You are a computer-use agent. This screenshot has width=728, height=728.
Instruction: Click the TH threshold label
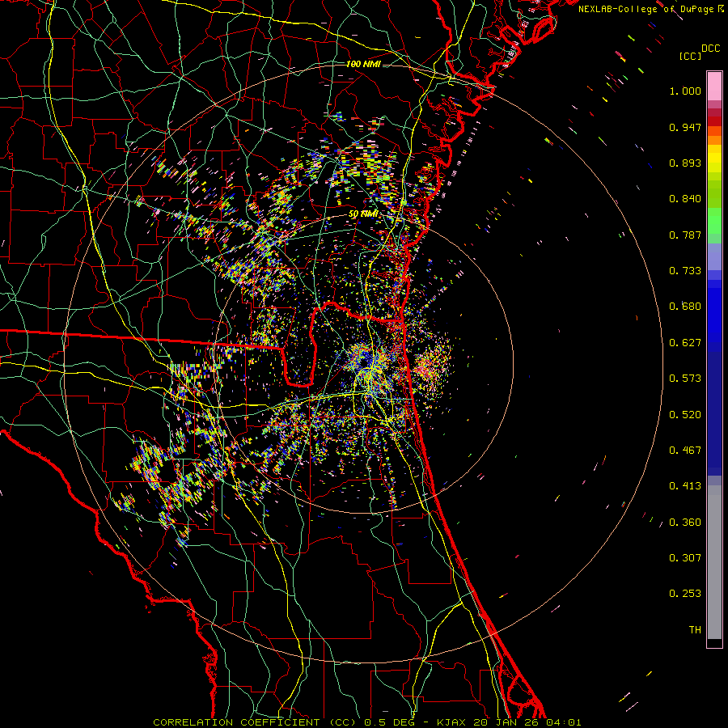pyautogui.click(x=695, y=630)
